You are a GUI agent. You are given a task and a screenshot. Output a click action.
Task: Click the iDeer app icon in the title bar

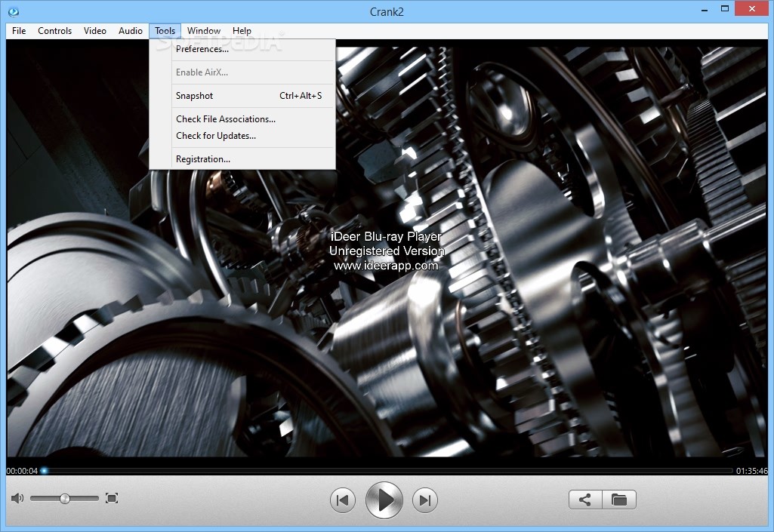point(14,11)
